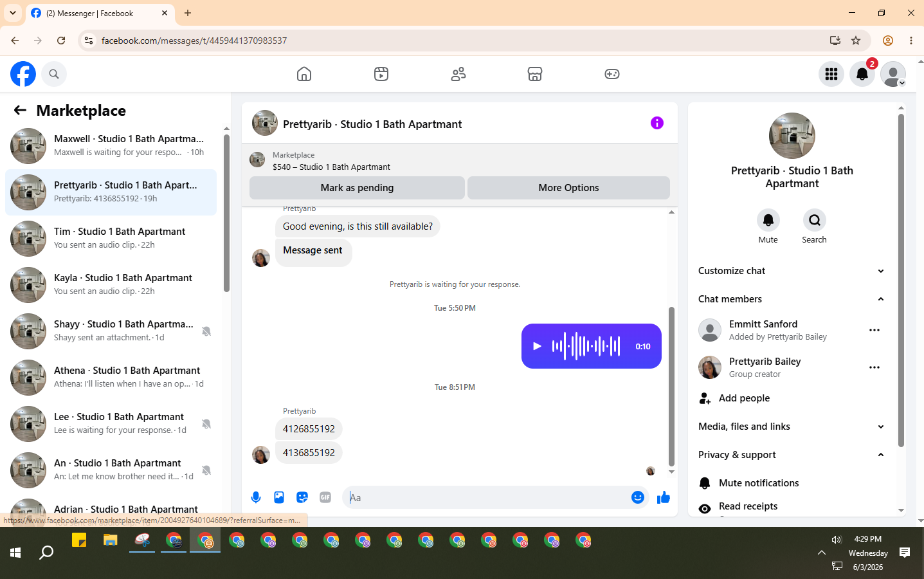This screenshot has width=924, height=579.
Task: Bookmark this page with star icon
Action: [x=856, y=41]
